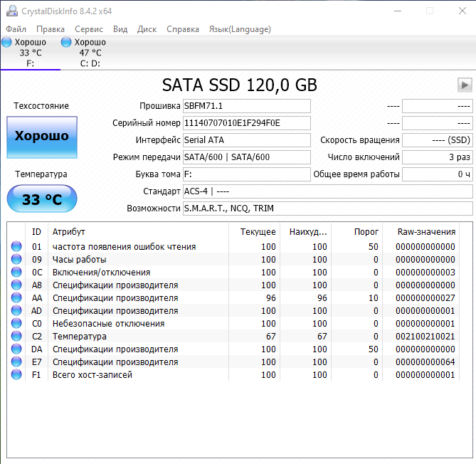476x464 pixels.
Task: Click status orb for attribute A8
Action: pyautogui.click(x=16, y=285)
